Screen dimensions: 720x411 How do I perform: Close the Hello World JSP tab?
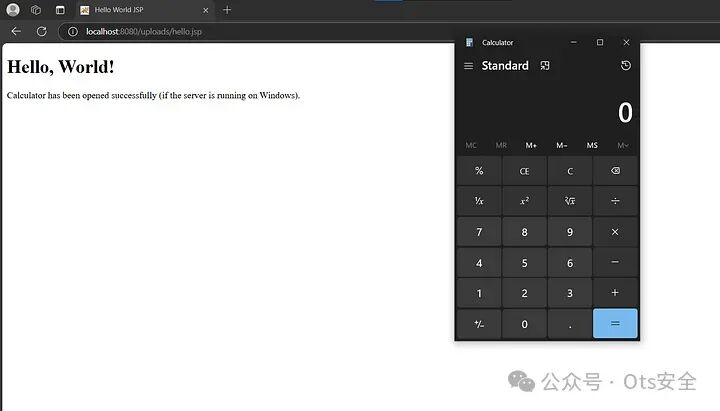click(x=205, y=10)
